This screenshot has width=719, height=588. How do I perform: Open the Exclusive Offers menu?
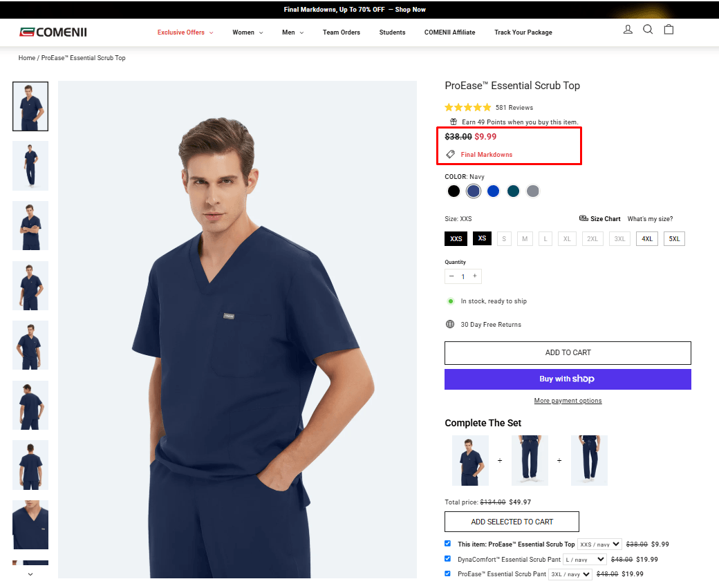181,32
